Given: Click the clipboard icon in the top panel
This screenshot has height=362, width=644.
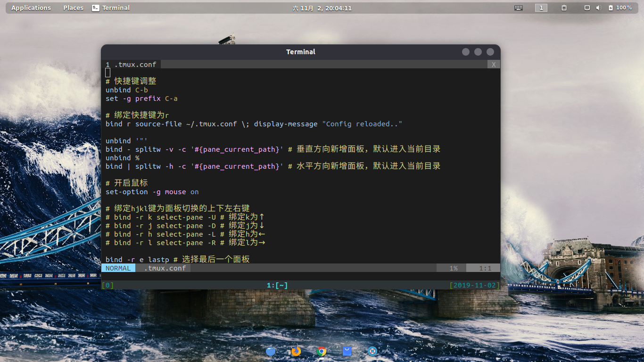Looking at the screenshot, I should [564, 8].
